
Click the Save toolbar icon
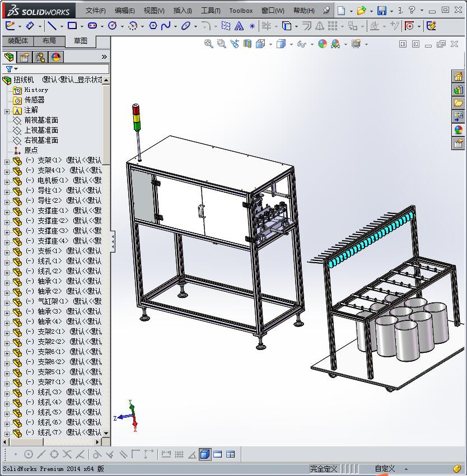pos(382,11)
